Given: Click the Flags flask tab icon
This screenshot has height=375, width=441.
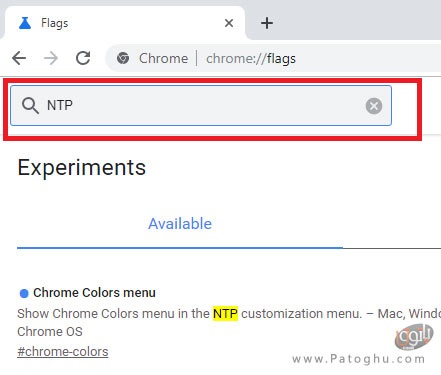Looking at the screenshot, I should tap(25, 23).
